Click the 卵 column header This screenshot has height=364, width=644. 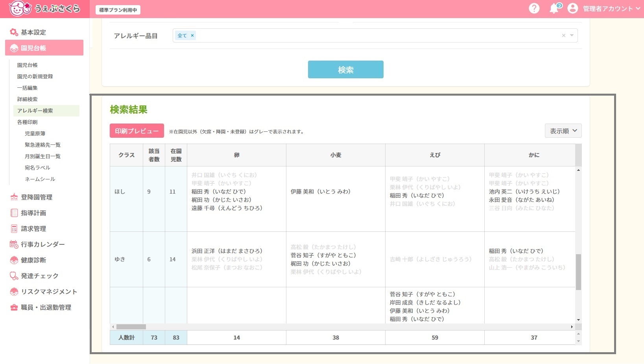click(236, 155)
